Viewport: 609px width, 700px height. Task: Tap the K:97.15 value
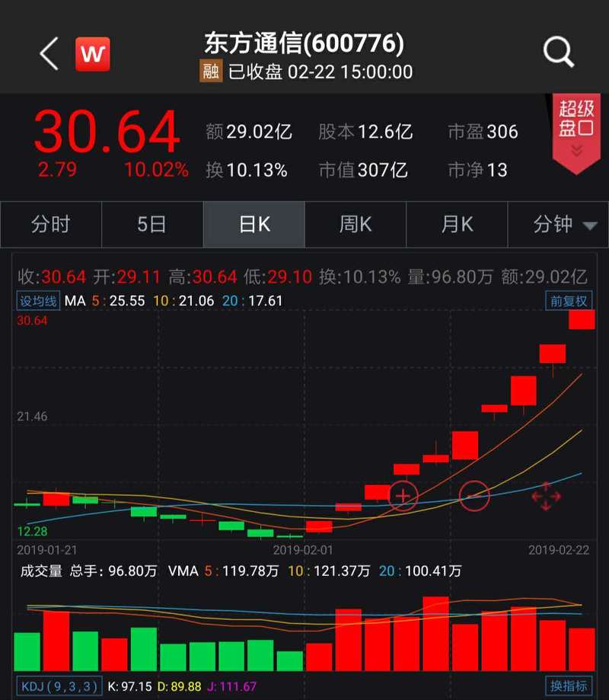click(129, 686)
